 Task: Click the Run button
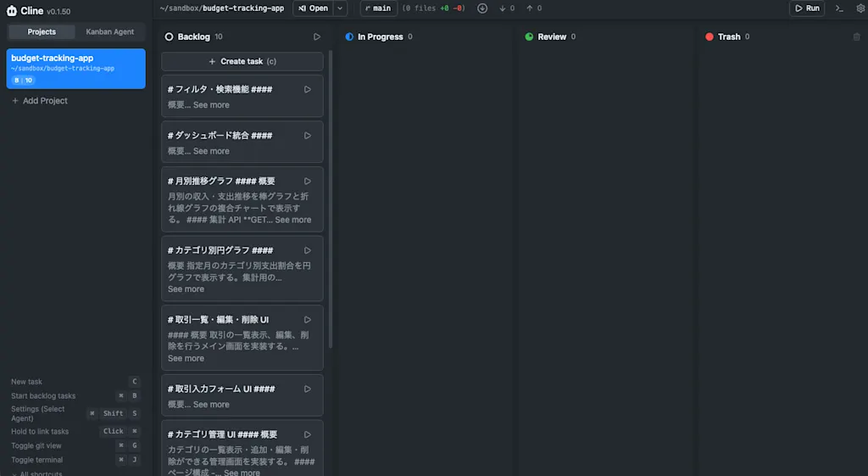807,8
